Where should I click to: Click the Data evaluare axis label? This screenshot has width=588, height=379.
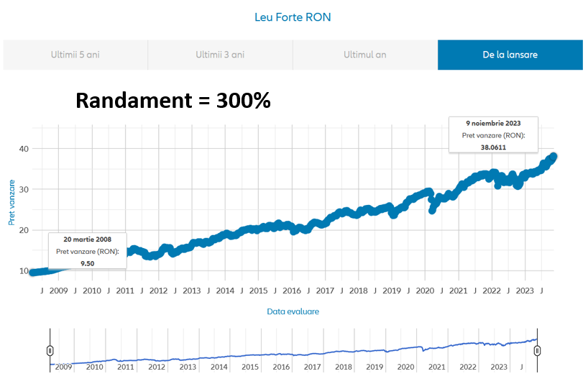[293, 311]
